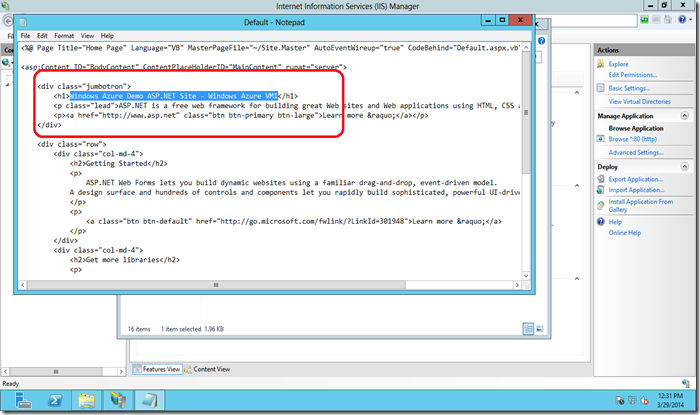This screenshot has width=700, height=415.
Task: Open Notepad's Help menu
Action: (107, 36)
